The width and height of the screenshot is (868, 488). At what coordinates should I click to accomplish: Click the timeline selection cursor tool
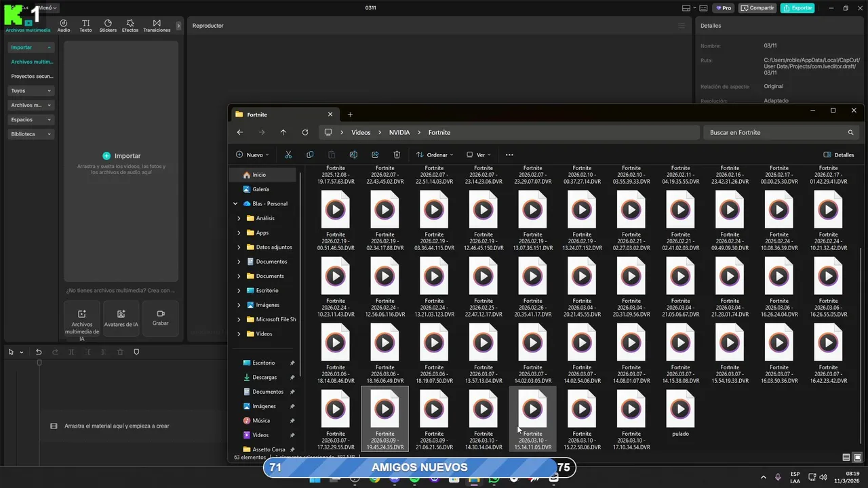click(x=11, y=352)
